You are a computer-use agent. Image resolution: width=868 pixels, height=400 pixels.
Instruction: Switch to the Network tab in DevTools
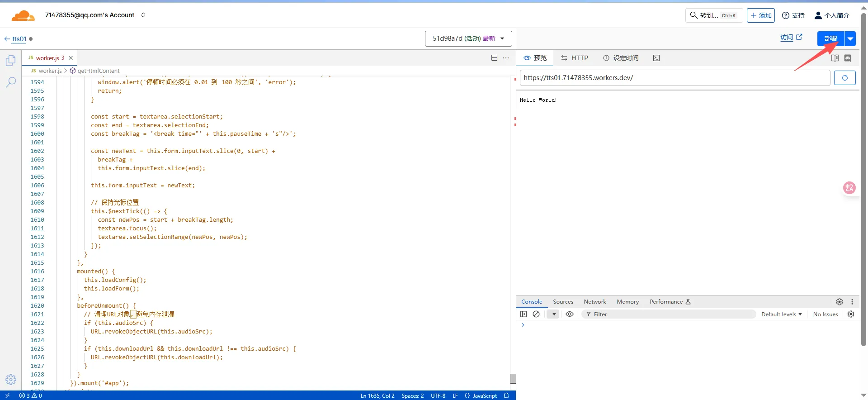594,302
